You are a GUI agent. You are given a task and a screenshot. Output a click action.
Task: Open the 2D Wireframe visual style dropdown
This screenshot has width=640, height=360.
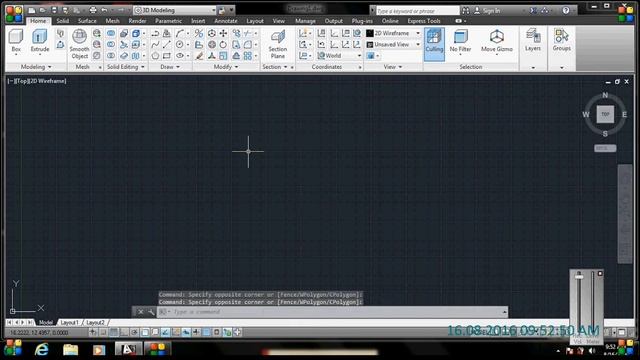pyautogui.click(x=393, y=33)
